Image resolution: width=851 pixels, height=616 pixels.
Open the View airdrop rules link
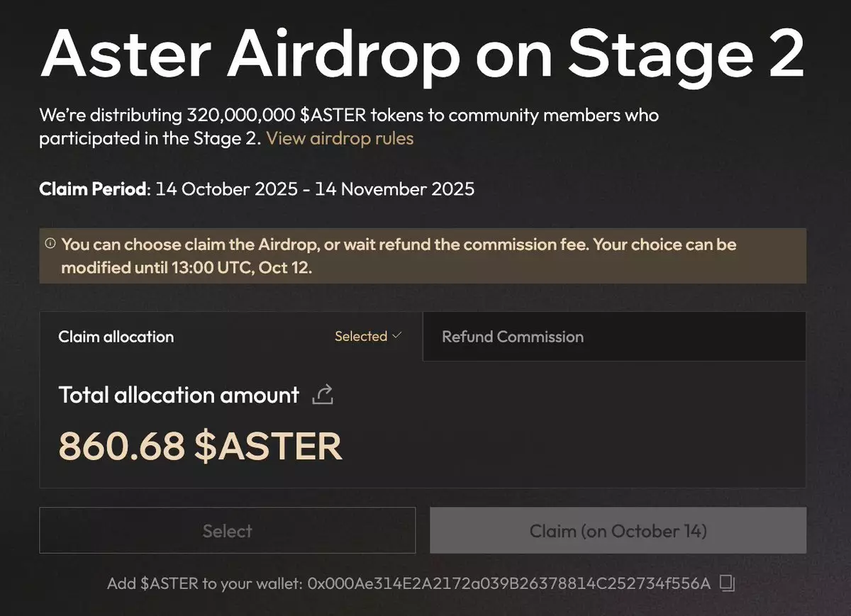(339, 138)
